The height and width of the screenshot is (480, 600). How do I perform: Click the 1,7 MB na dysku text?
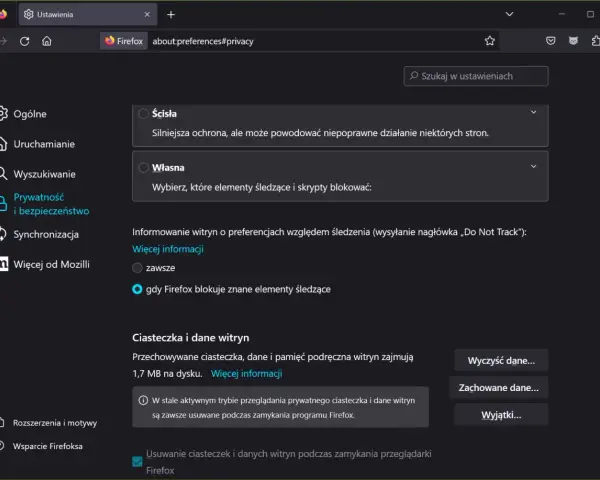(167, 374)
